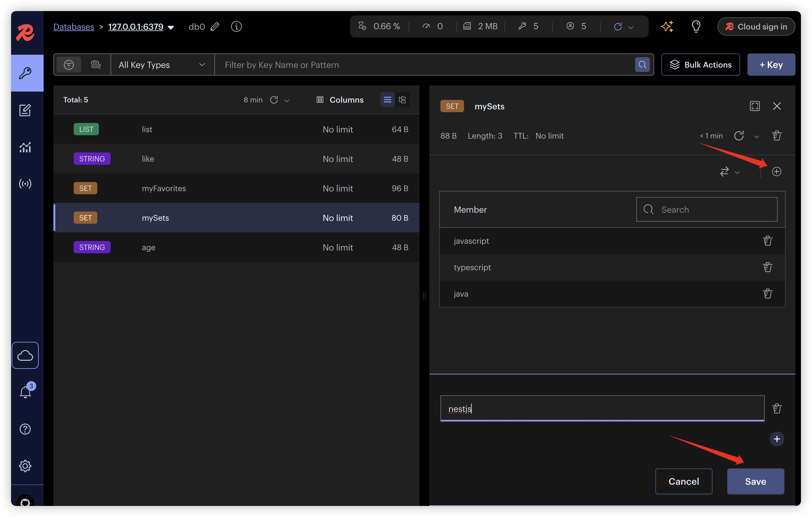Viewport: 812px width, 517px height.
Task: Click the Databases breadcrumb link
Action: click(73, 27)
